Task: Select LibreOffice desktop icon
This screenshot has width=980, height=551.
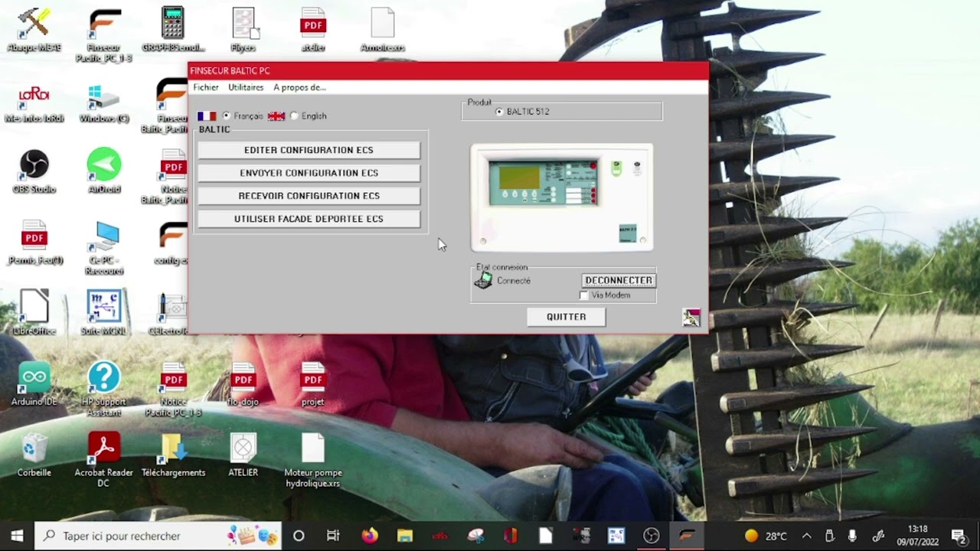Action: point(34,312)
